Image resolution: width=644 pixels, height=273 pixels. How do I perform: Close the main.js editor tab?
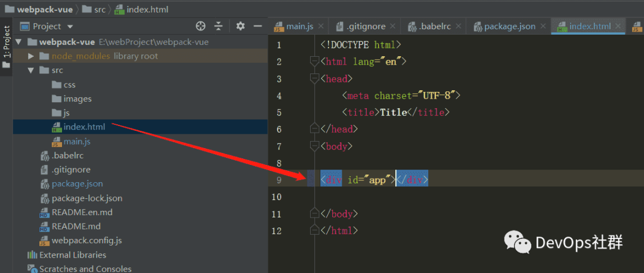pyautogui.click(x=321, y=27)
